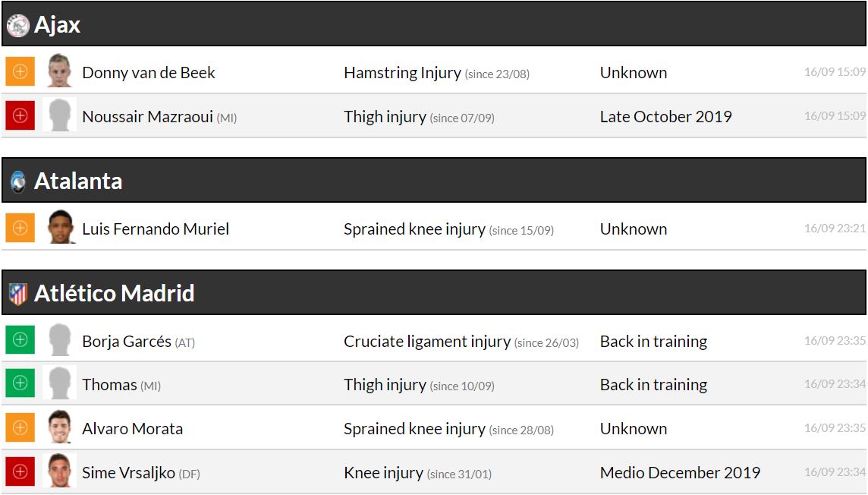Open Luis Fernando Muriel's player photo

(59, 228)
